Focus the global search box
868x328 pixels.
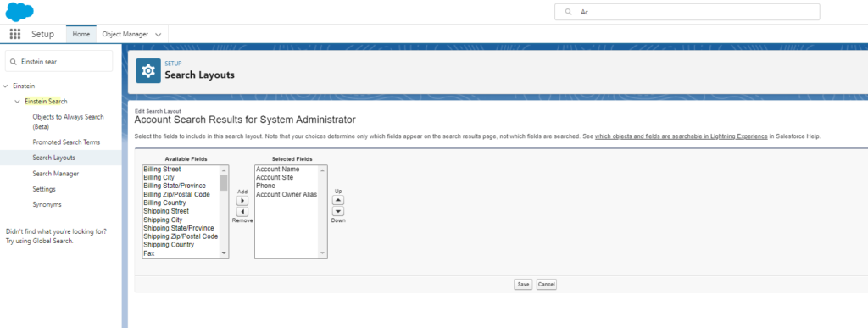[687, 12]
